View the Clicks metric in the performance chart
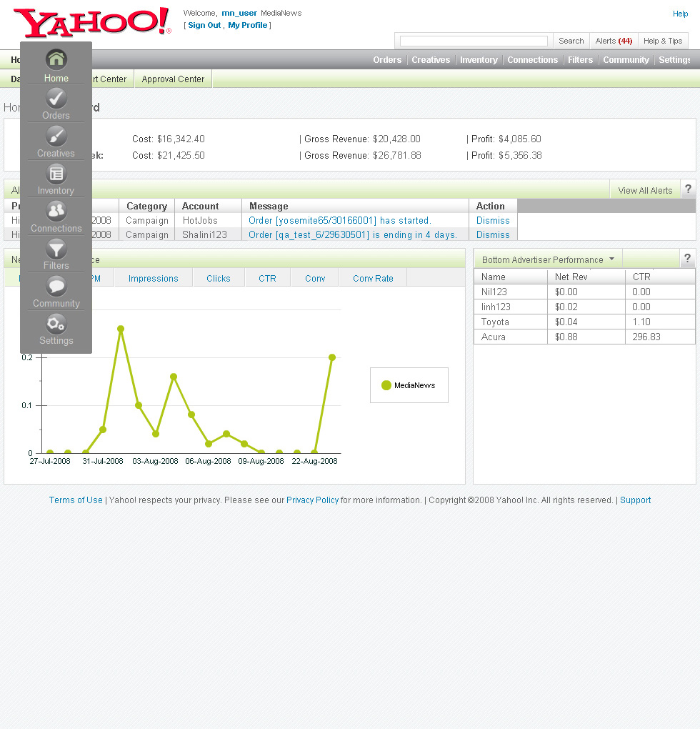The width and height of the screenshot is (700, 729). [x=218, y=278]
